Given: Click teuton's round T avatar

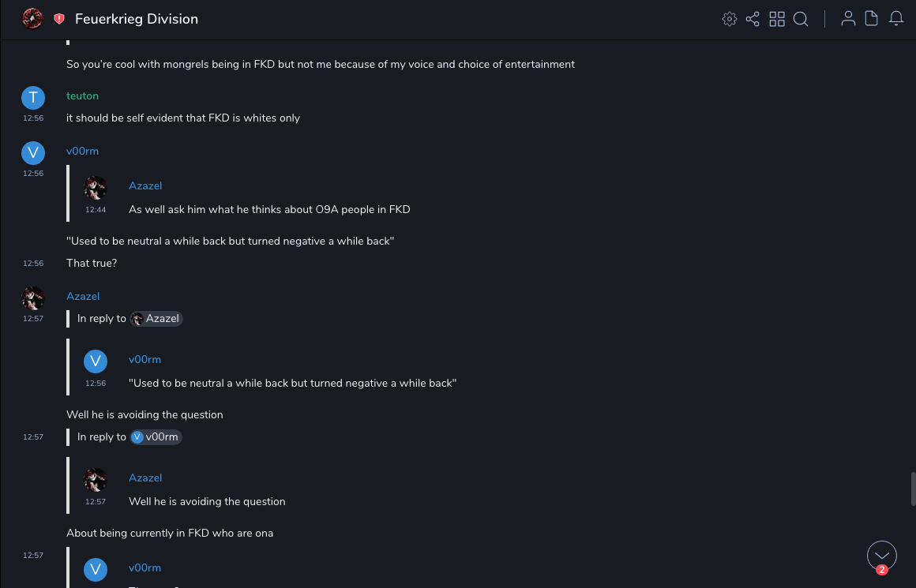Looking at the screenshot, I should click(32, 97).
